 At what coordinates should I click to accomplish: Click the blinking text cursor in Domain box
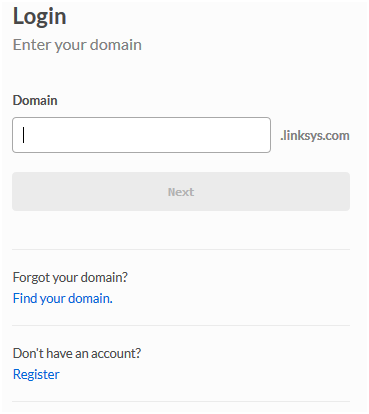click(23, 135)
